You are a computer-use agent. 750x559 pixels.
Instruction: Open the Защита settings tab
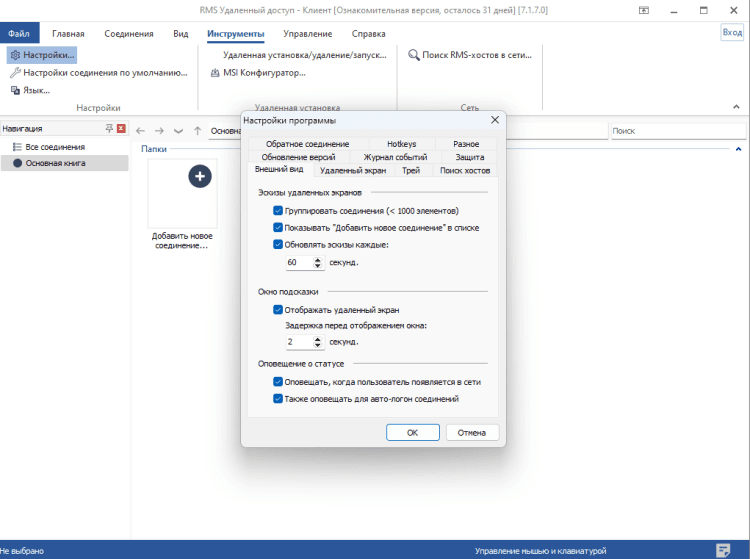pyautogui.click(x=470, y=157)
